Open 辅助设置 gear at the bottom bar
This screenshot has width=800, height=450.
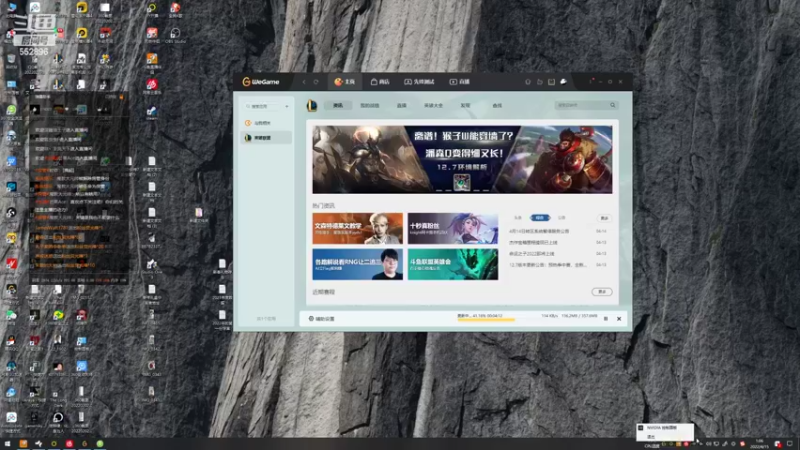(321, 319)
